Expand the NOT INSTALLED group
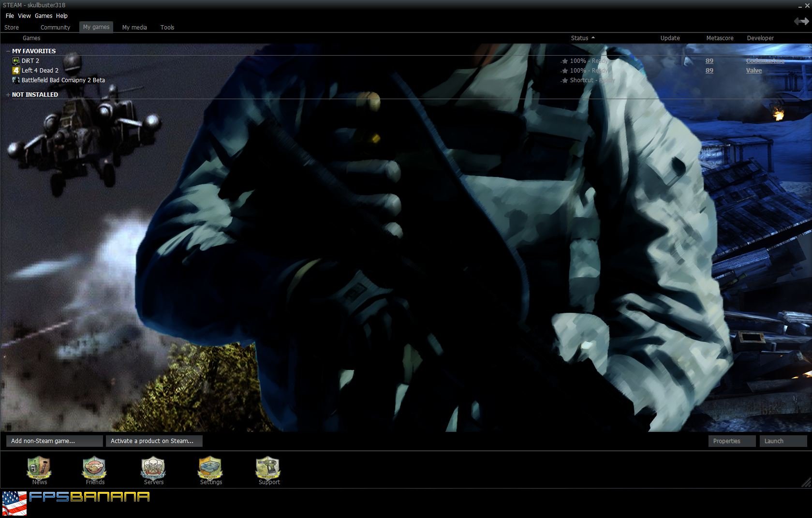The height and width of the screenshot is (518, 812). click(8, 95)
